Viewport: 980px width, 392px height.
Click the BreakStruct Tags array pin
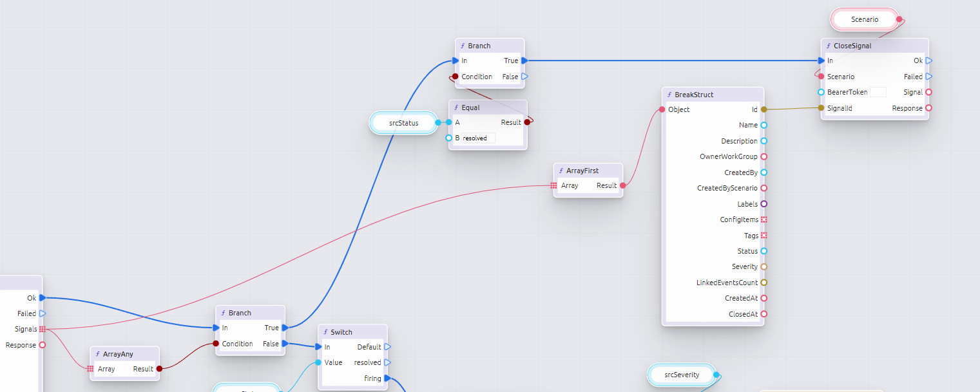click(764, 236)
